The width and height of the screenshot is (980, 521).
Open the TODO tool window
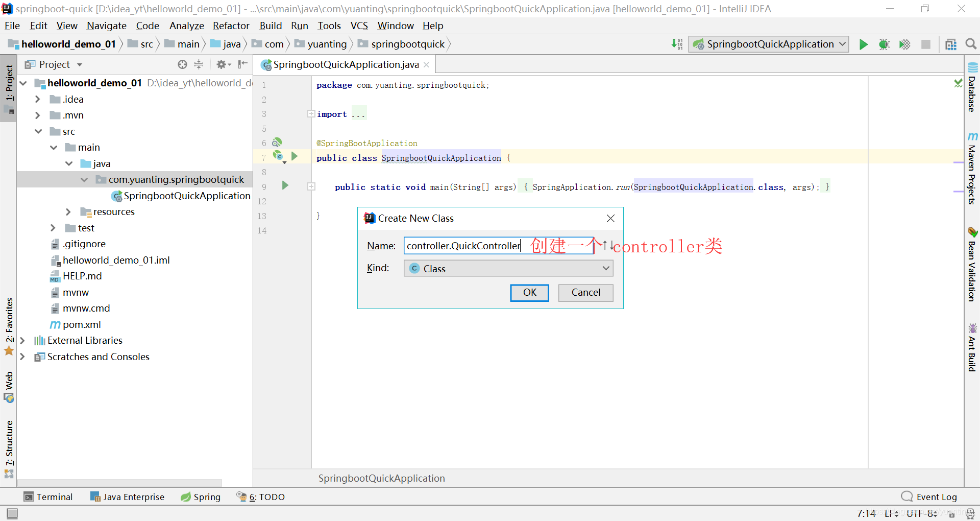coord(260,497)
